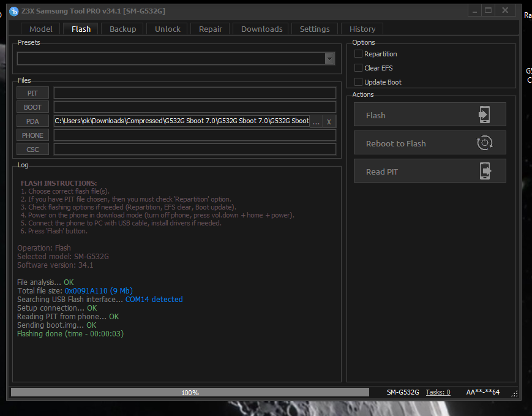The image size is (532, 416).
Task: Click 'Sending boot.img... OK' log line
Action: coord(57,325)
